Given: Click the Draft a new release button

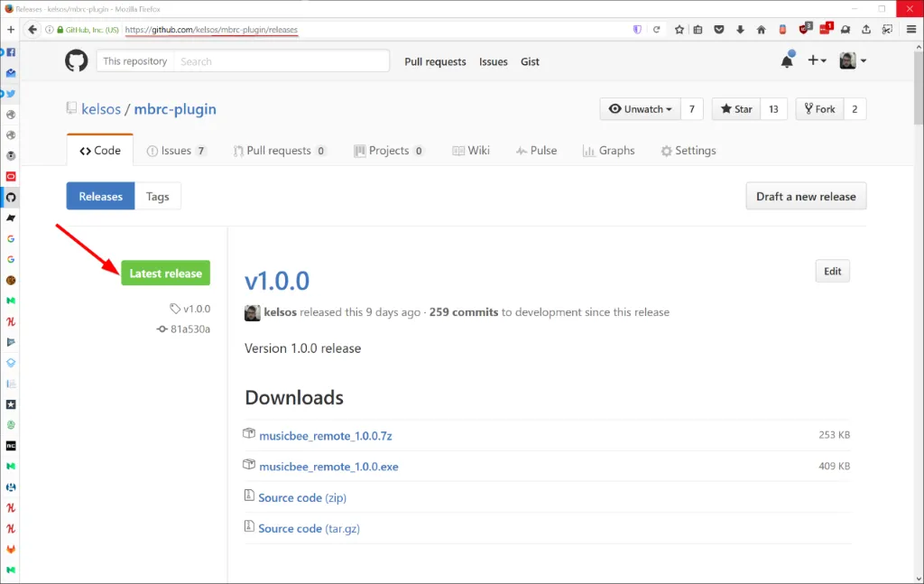Looking at the screenshot, I should (x=806, y=196).
